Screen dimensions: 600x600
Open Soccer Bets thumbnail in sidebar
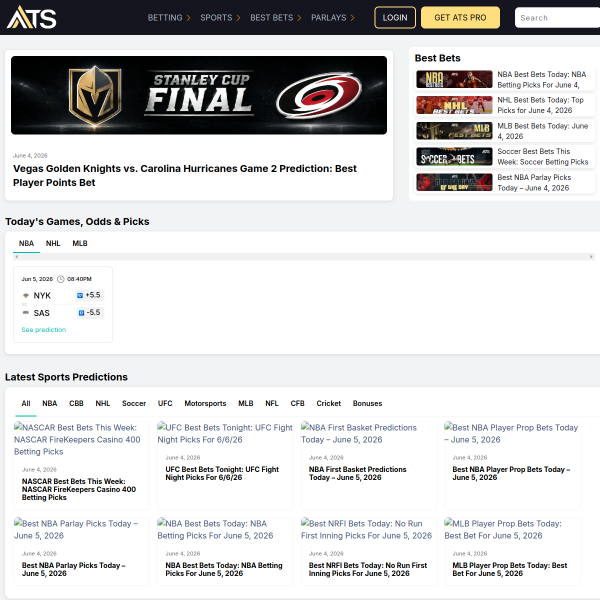coord(454,157)
